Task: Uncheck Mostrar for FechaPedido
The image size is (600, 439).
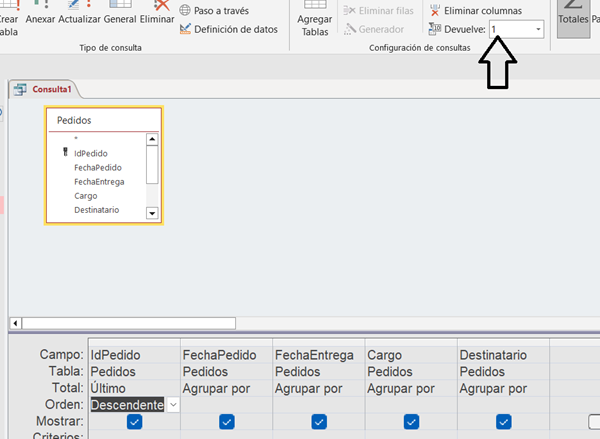Action: pos(227,422)
